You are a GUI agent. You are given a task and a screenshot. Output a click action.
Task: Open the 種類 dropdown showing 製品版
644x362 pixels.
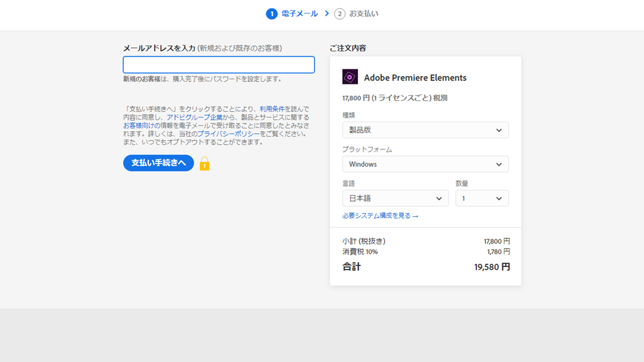(x=426, y=130)
